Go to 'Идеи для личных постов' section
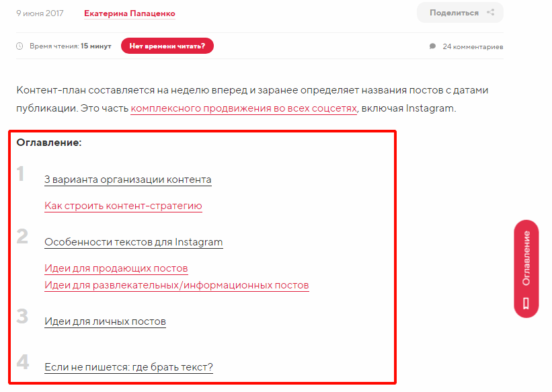This screenshot has width=552, height=392. [x=105, y=321]
